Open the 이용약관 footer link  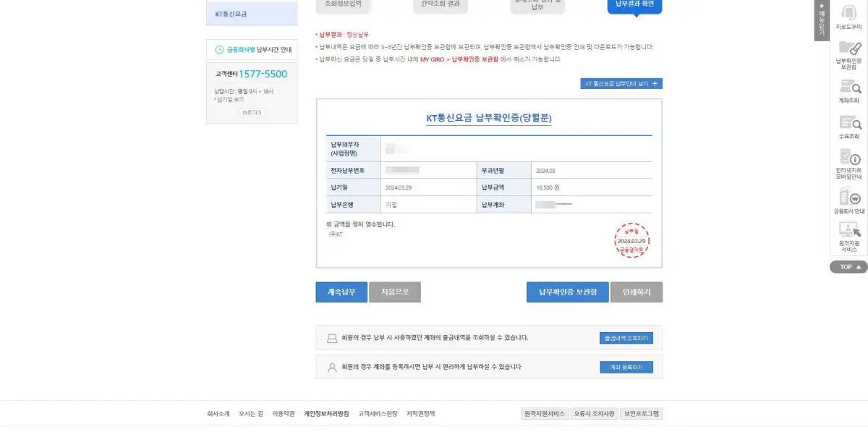(x=284, y=414)
